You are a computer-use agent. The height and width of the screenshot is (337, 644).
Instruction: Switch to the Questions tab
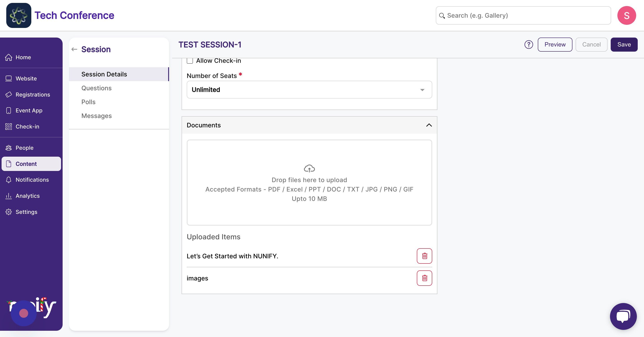click(97, 88)
